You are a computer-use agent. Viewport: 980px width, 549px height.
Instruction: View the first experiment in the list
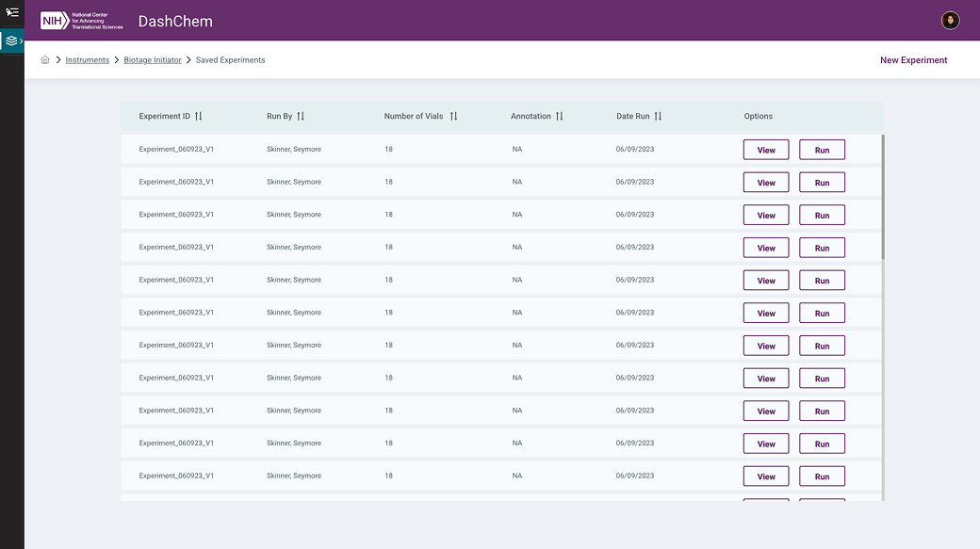pos(765,150)
